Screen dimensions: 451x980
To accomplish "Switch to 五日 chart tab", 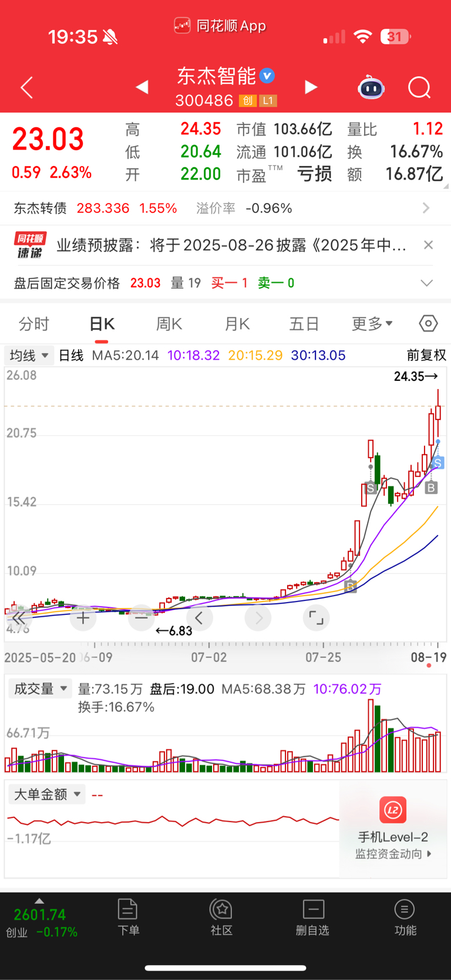I will point(304,324).
